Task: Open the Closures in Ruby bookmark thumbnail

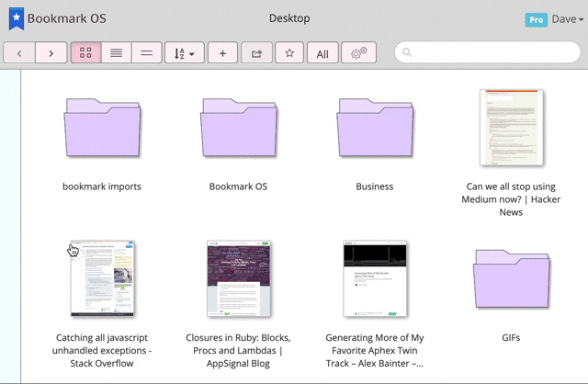Action: point(239,278)
